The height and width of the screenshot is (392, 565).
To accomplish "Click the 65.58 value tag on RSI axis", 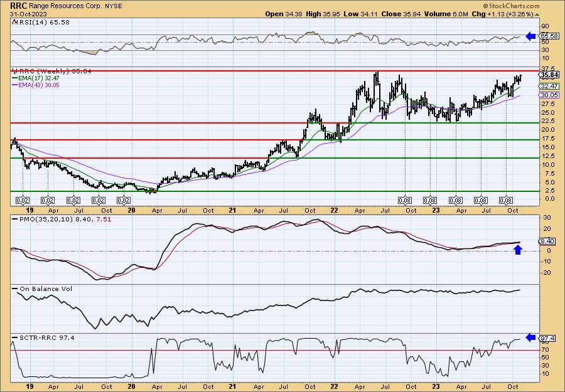I will click(549, 36).
